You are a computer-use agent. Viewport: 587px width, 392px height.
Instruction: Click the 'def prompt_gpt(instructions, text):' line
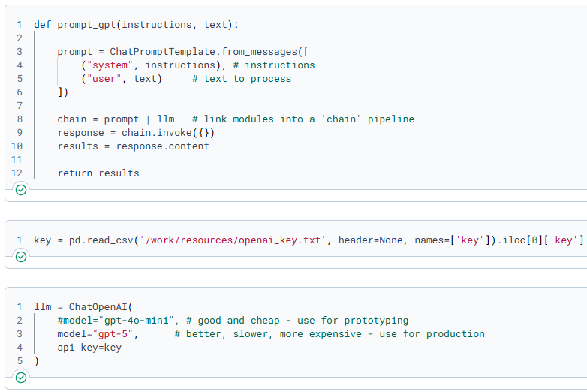tap(136, 25)
